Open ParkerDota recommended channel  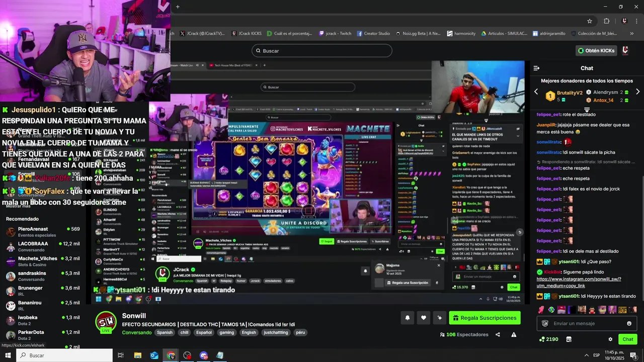click(x=43, y=335)
